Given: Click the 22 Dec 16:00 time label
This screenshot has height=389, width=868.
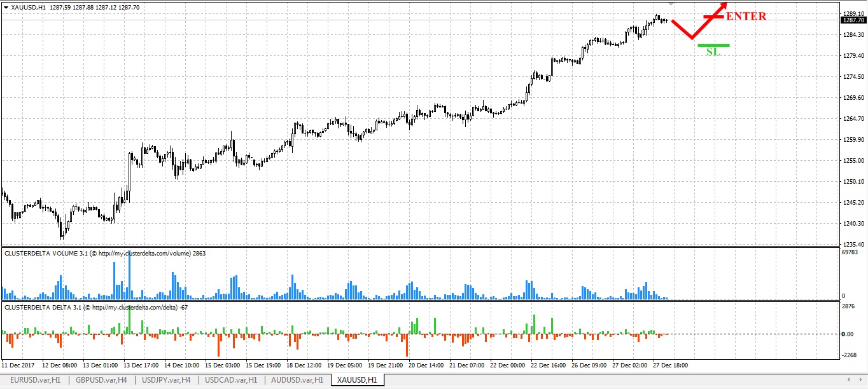Looking at the screenshot, I should click(x=548, y=365).
